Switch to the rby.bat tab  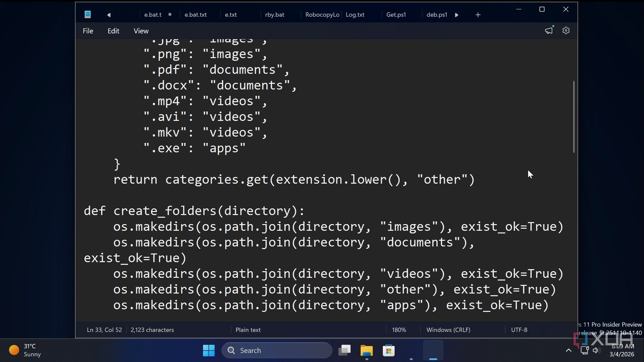click(274, 15)
